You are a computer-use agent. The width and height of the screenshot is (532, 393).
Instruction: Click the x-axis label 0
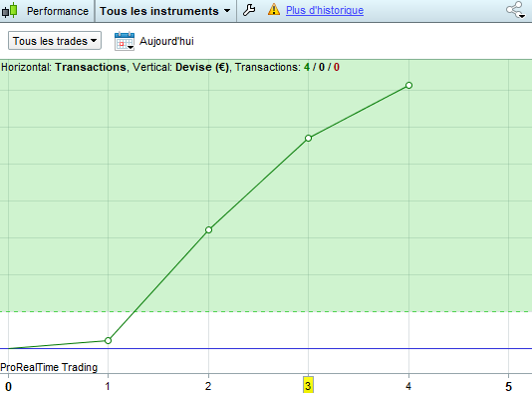tap(9, 386)
